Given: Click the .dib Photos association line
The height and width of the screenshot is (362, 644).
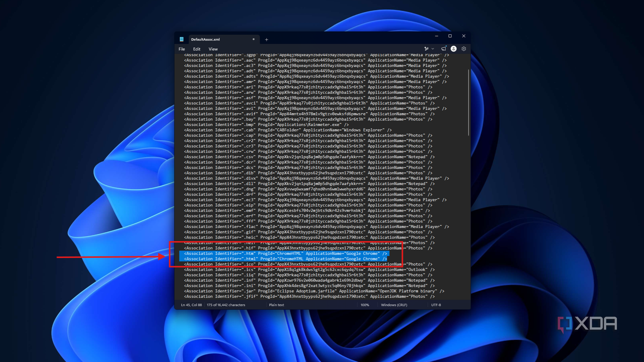Looking at the screenshot, I should [x=308, y=173].
